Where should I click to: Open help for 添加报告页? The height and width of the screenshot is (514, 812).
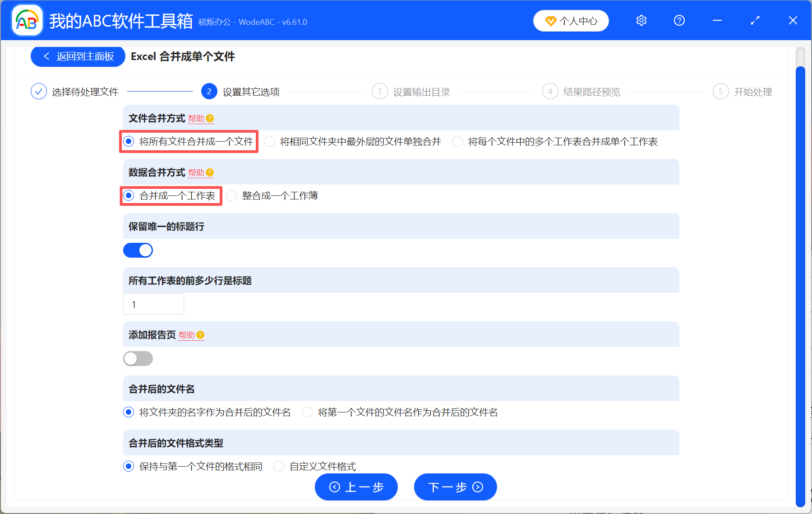tap(201, 335)
